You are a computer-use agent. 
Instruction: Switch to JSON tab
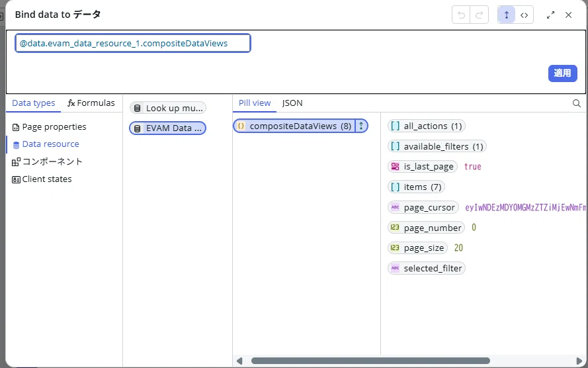pos(292,103)
